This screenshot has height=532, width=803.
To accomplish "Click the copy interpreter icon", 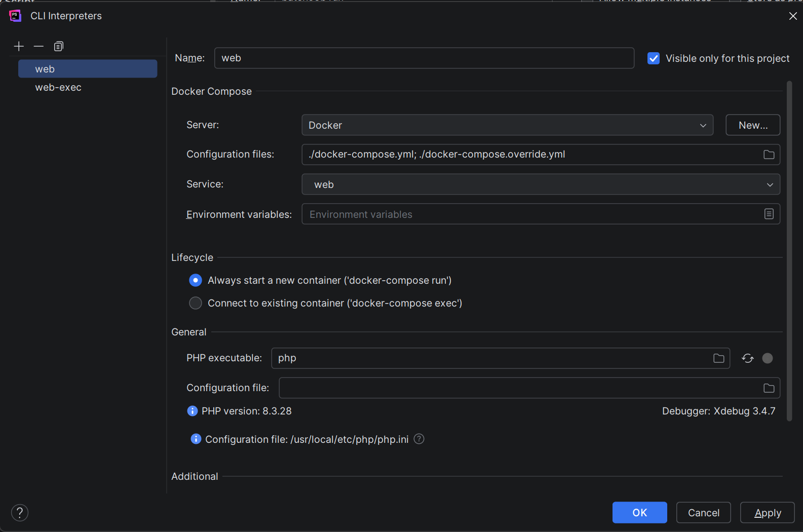I will [x=59, y=47].
